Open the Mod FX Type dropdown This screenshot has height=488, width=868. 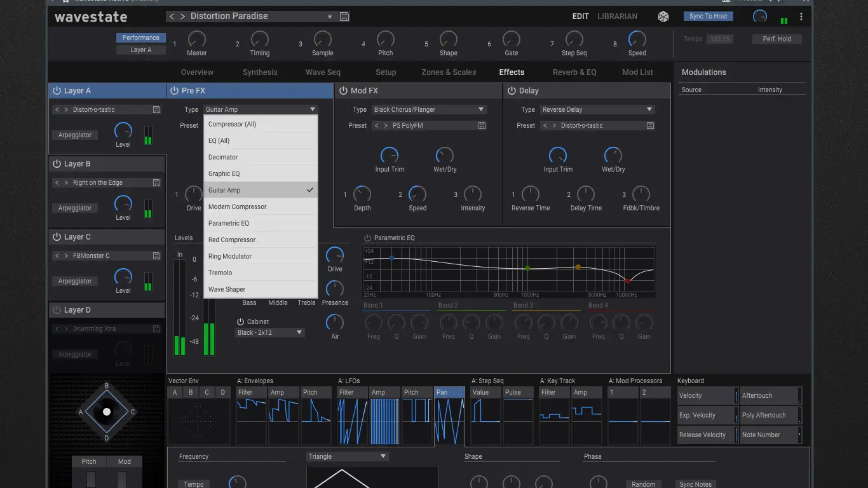[429, 109]
